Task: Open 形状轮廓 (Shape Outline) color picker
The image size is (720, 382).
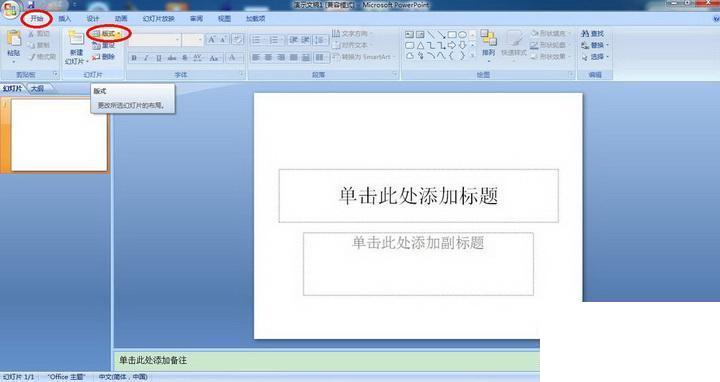Action: (x=550, y=45)
